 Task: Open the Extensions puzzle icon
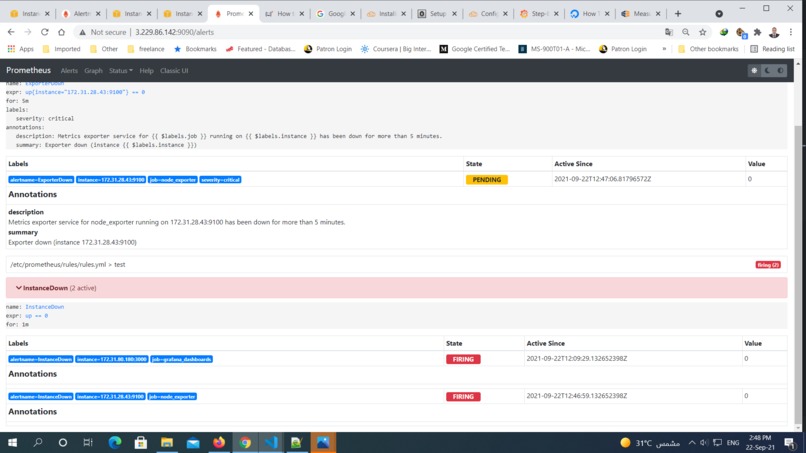click(x=757, y=32)
